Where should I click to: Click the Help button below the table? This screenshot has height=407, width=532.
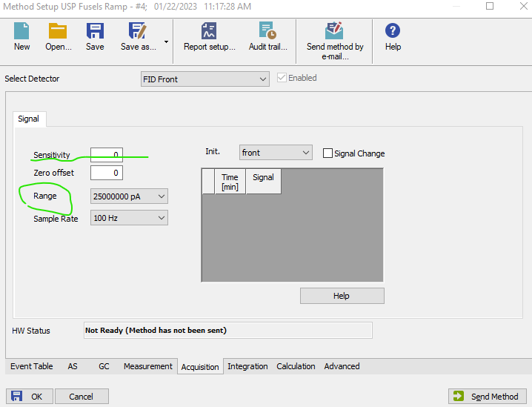point(342,296)
